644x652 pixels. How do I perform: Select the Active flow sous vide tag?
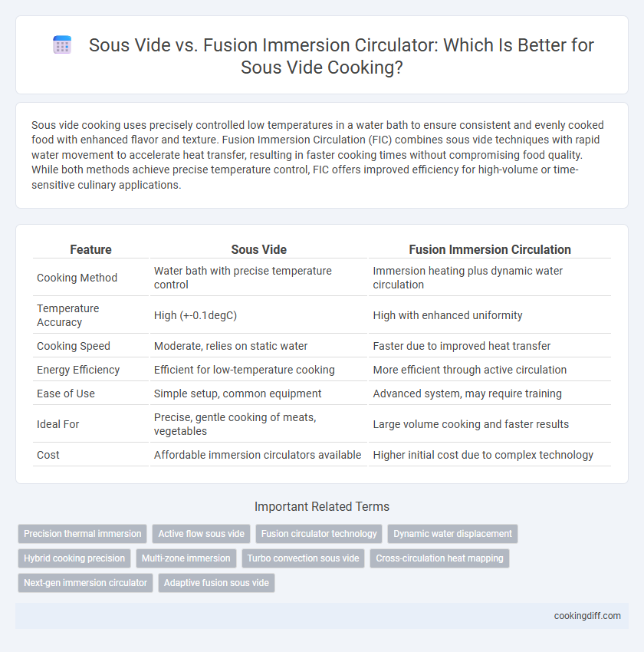201,534
